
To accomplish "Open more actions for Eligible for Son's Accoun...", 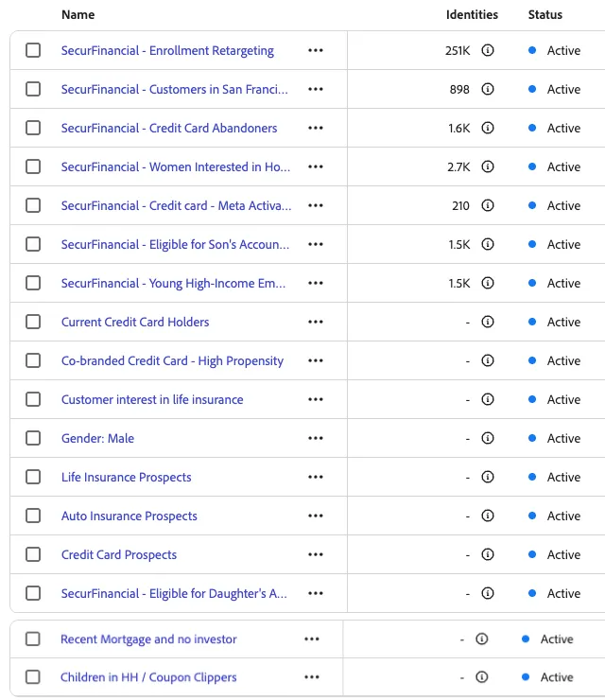I will click(x=316, y=245).
